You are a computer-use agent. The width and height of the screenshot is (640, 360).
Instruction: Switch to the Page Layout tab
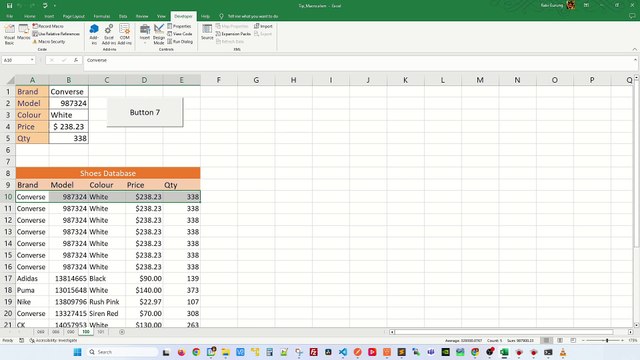pos(73,16)
